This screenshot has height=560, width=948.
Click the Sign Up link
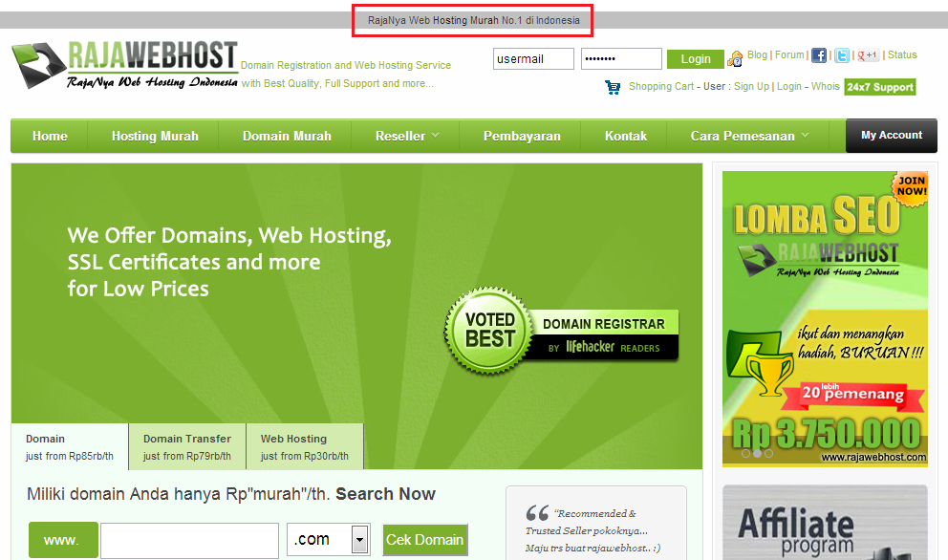(751, 86)
